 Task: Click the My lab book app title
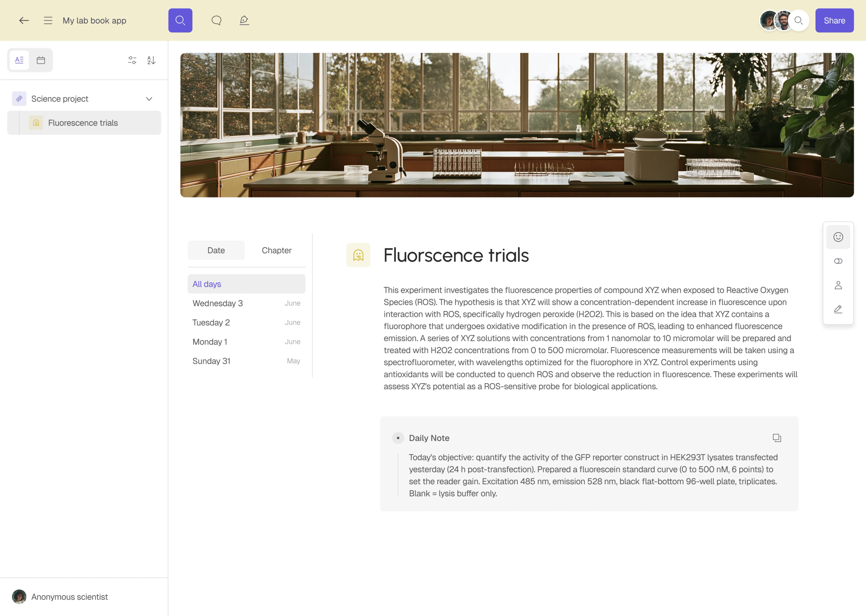pyautogui.click(x=94, y=21)
